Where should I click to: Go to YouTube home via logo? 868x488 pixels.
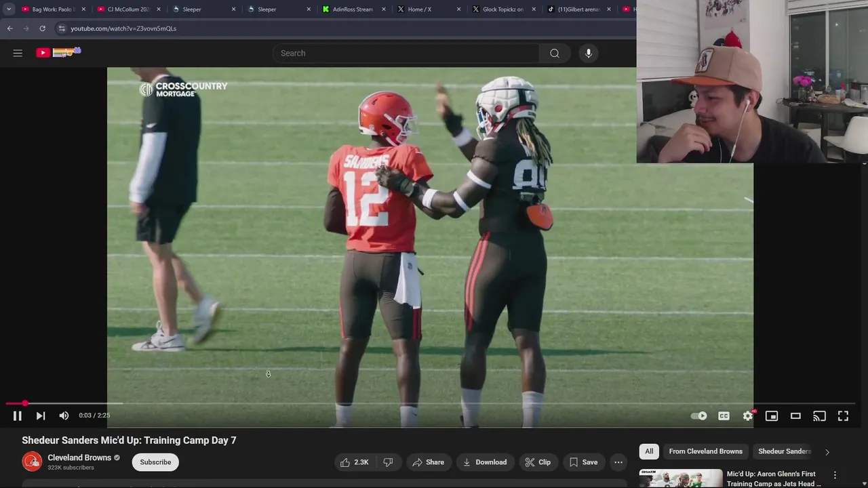coord(58,52)
